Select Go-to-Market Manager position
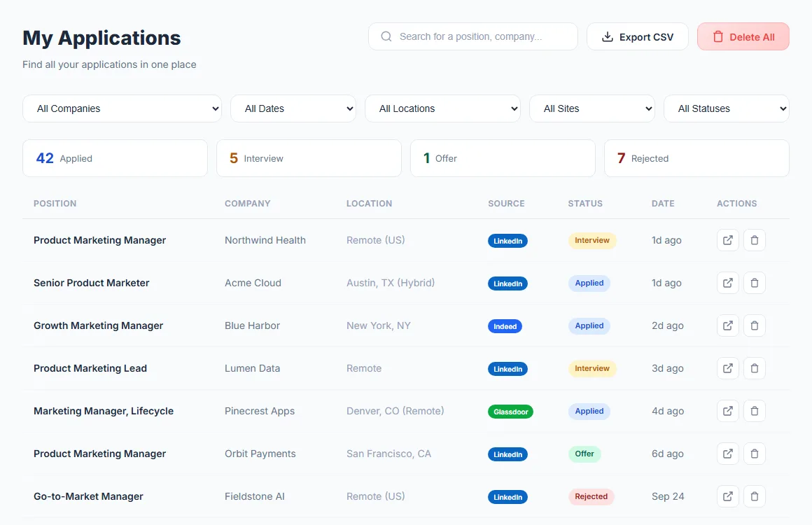This screenshot has height=525, width=812. pyautogui.click(x=89, y=496)
